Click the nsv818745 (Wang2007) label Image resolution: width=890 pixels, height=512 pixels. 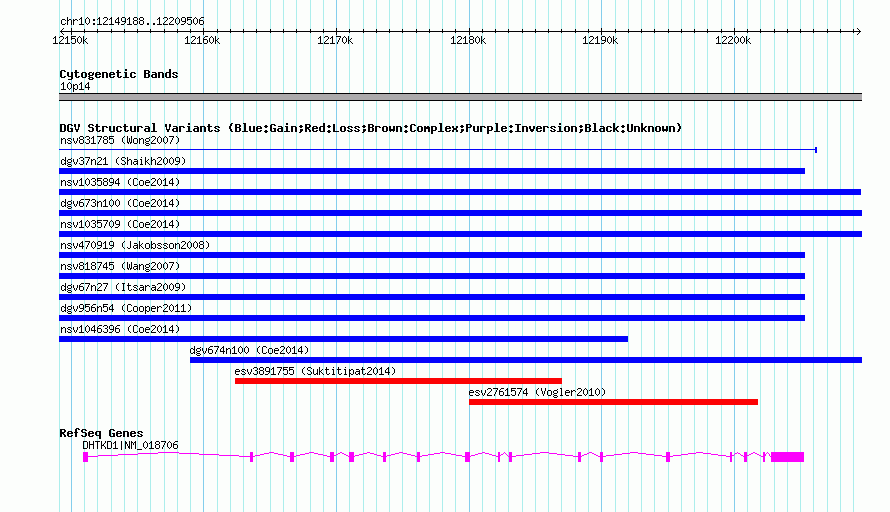coord(120,266)
